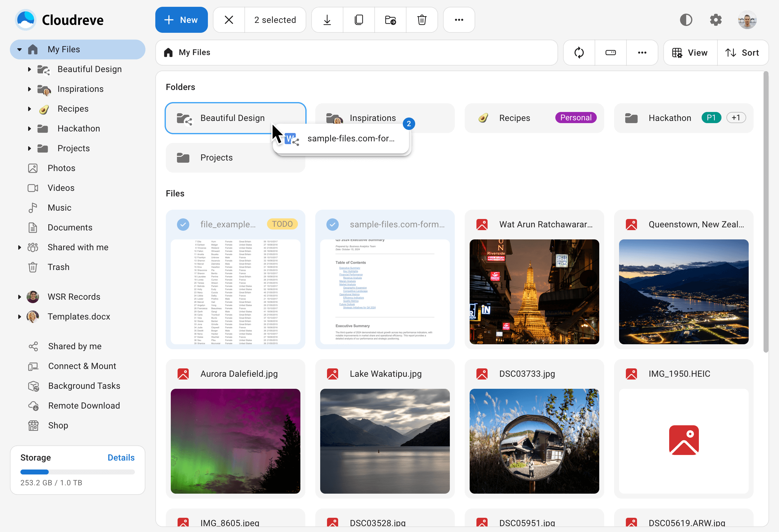Click the storage usage progress bar
The height and width of the screenshot is (532, 779).
point(77,472)
